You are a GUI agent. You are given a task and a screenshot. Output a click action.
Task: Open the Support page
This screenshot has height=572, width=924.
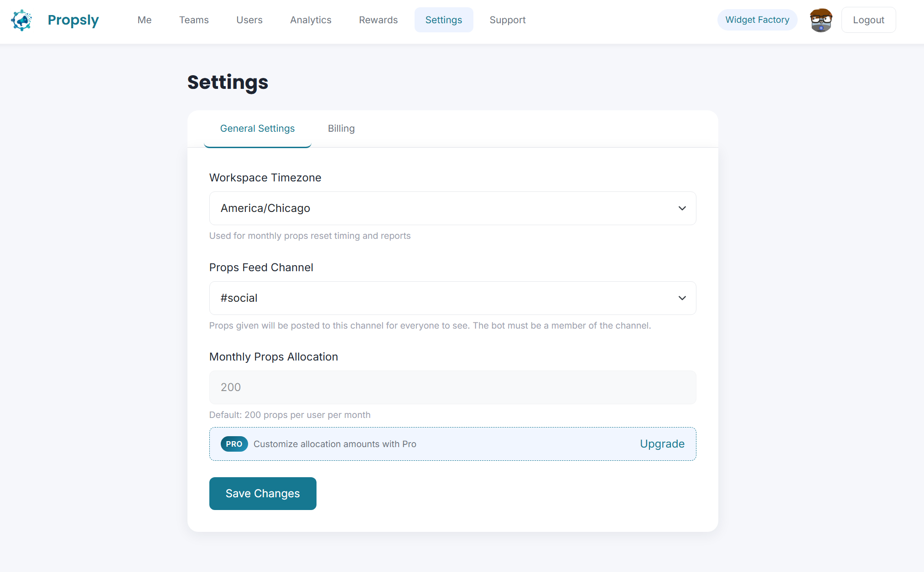click(507, 20)
